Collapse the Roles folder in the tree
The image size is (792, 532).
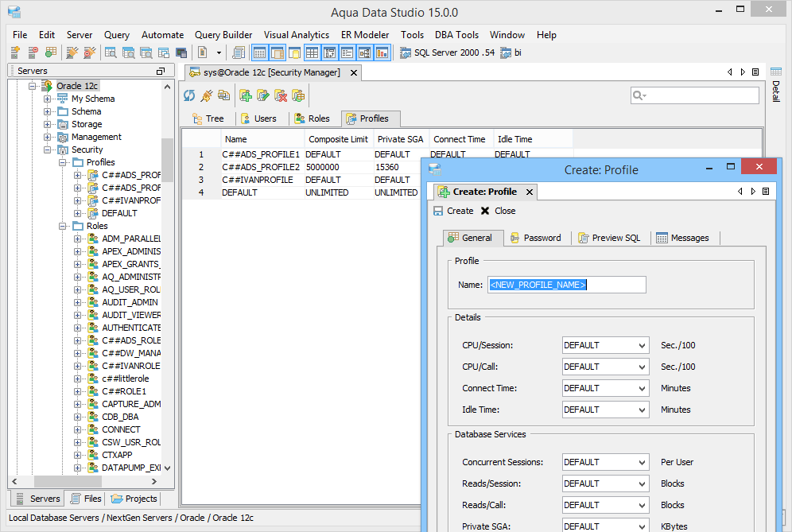(62, 226)
